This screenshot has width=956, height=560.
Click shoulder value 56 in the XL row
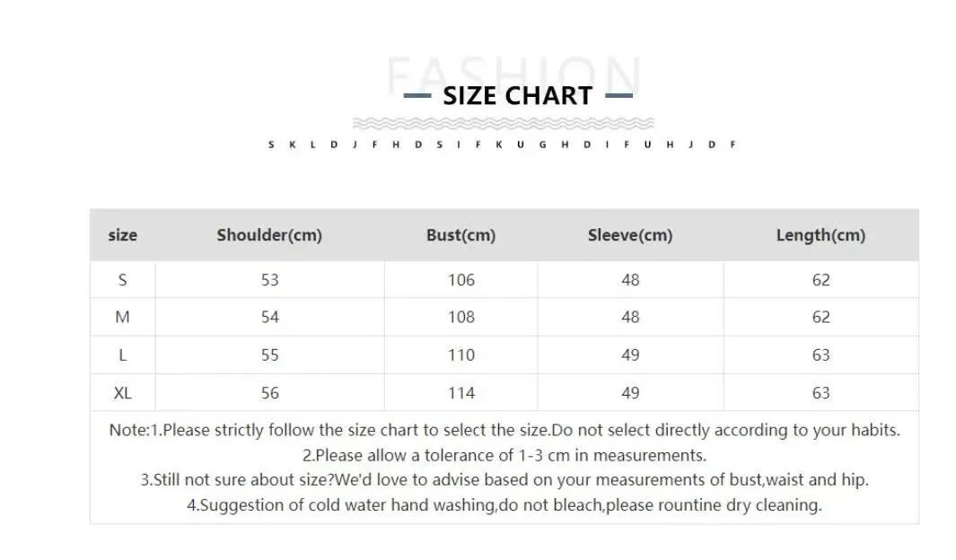click(270, 393)
